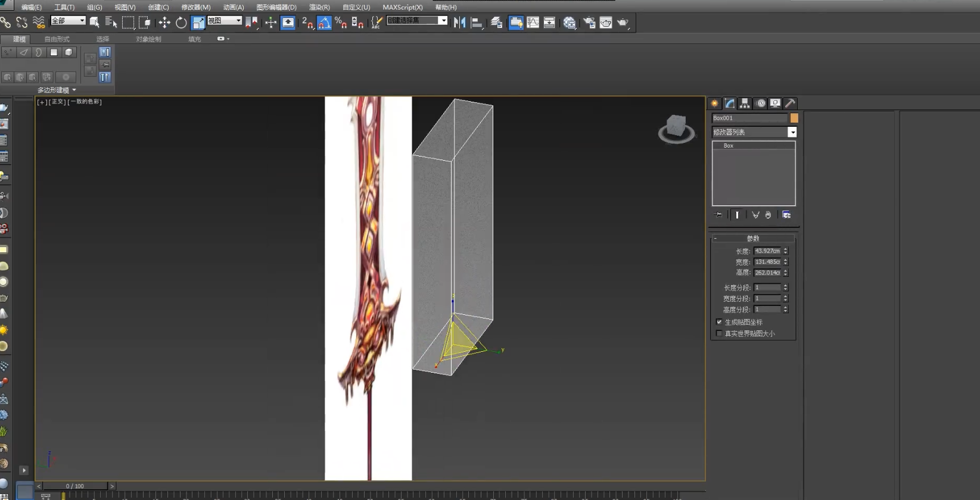Open the 创建选择集 named selection dropdown
Image resolution: width=980 pixels, height=500 pixels.
(x=417, y=20)
